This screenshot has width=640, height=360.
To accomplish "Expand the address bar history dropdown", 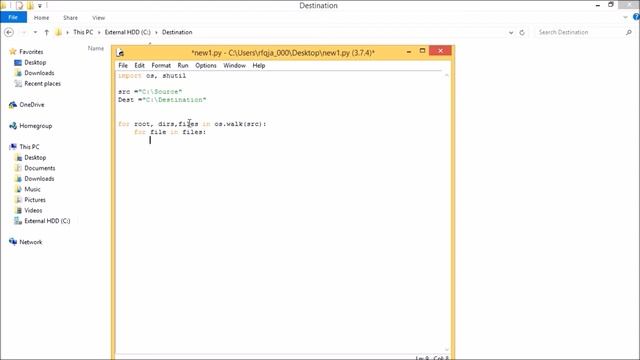I will 511,32.
